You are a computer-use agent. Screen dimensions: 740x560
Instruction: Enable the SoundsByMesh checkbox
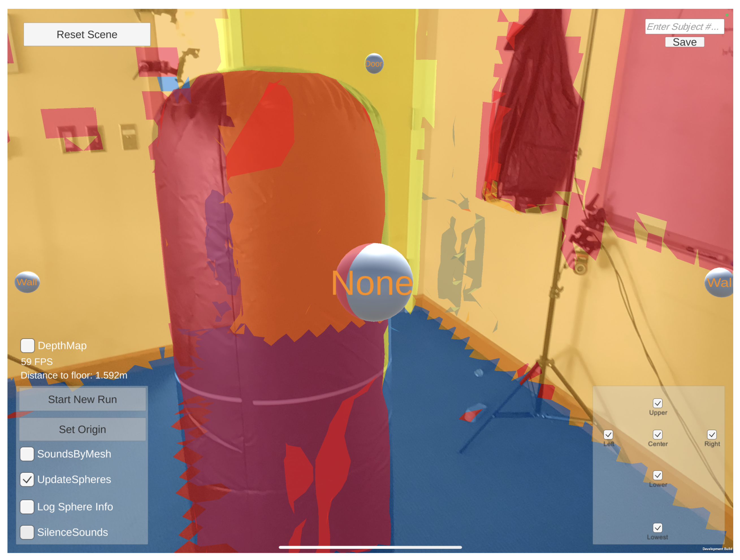click(27, 454)
